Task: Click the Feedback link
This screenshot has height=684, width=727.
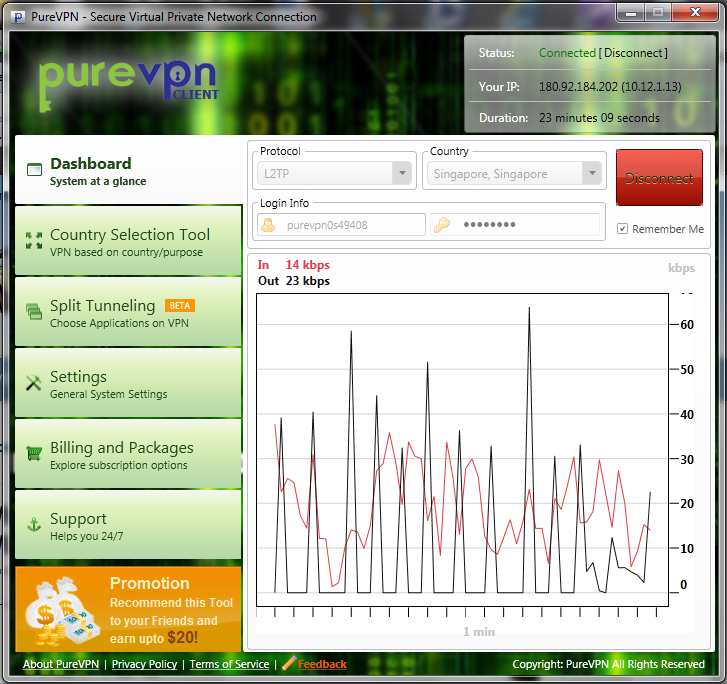Action: click(322, 664)
